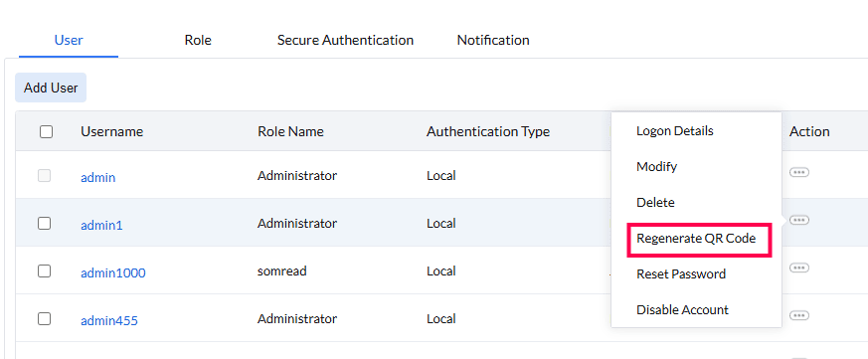Click the somread role cell
Image resolution: width=868 pixels, height=359 pixels.
point(281,270)
